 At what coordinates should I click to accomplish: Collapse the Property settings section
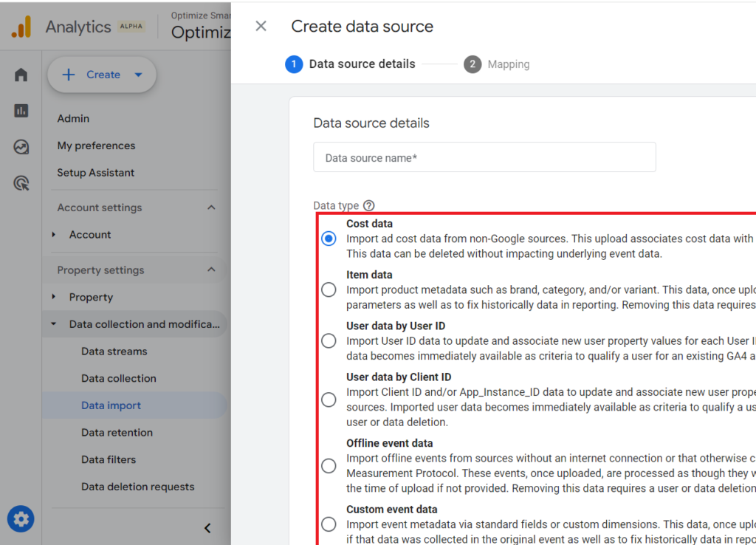tap(211, 270)
